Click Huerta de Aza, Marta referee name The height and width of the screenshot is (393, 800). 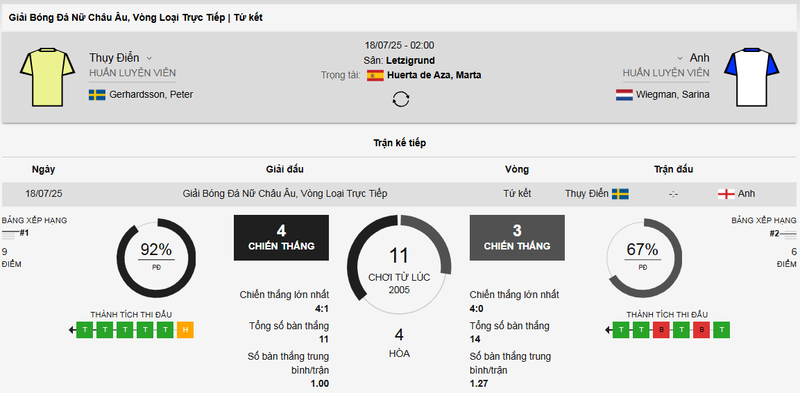click(434, 76)
